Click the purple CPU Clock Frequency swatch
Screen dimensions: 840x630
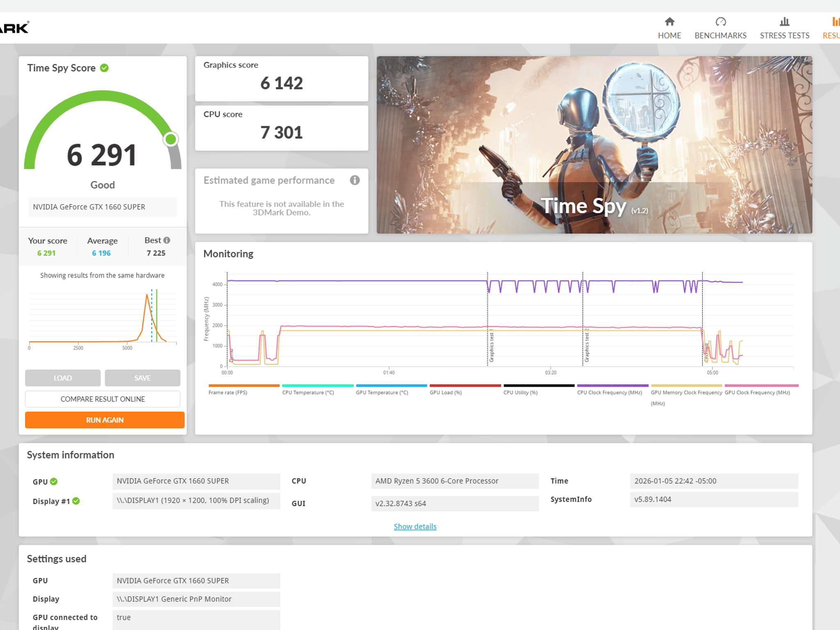click(x=612, y=386)
